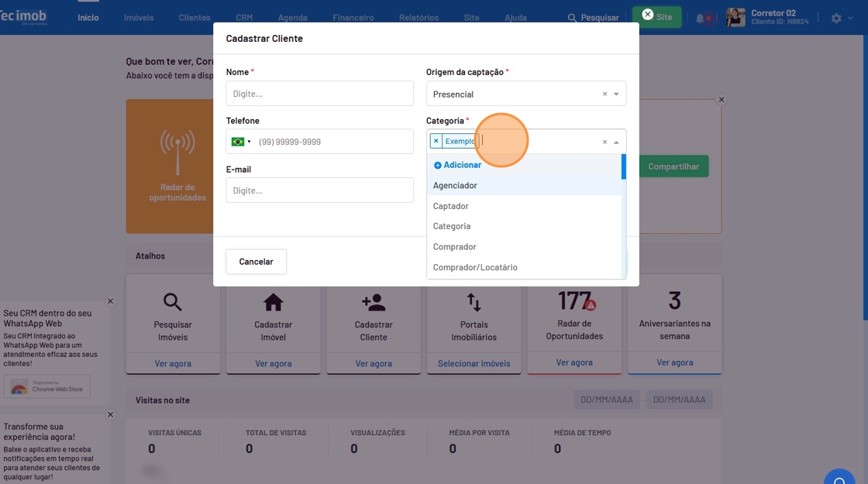The image size is (868, 484).
Task: Focus the E-mail text field
Action: [x=319, y=191]
